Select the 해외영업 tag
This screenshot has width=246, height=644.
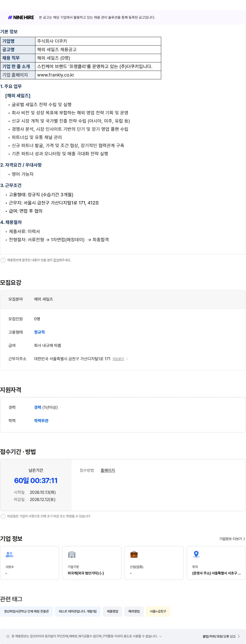134,612
